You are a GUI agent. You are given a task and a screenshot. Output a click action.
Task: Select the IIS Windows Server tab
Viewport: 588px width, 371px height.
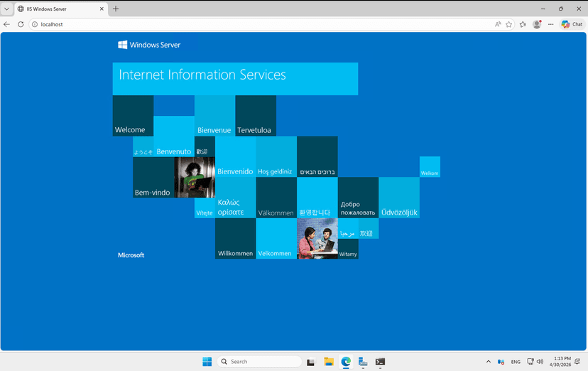coord(61,9)
